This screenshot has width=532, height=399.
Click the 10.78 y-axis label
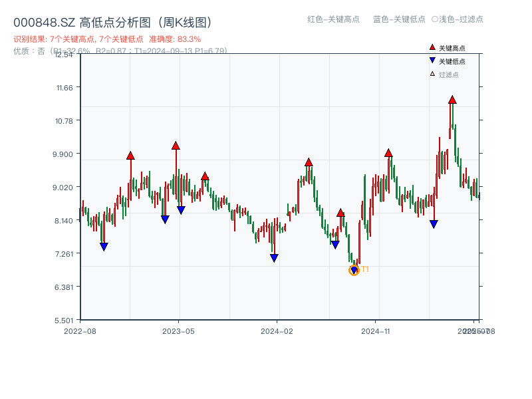point(64,121)
